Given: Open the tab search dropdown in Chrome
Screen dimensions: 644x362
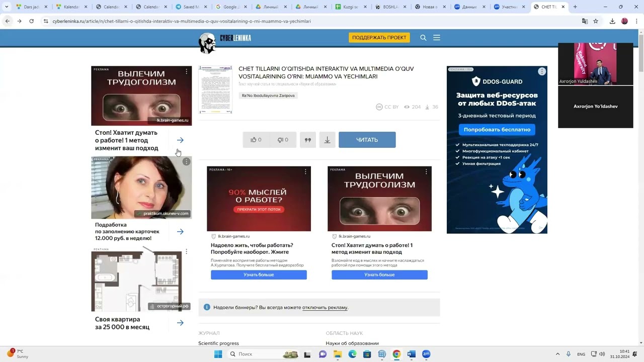Looking at the screenshot, I should click(x=7, y=7).
